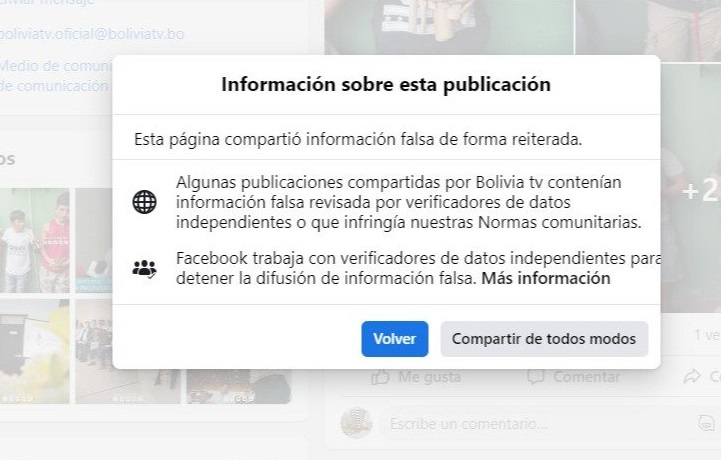Open the yellow flower photo thumbnail
Screen dimensions: 721x460
click(x=35, y=351)
